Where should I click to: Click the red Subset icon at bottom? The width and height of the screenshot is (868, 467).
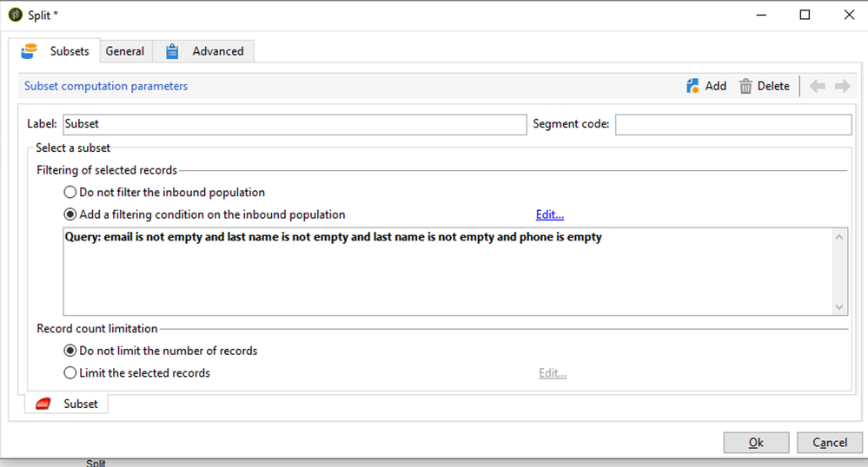pos(43,404)
